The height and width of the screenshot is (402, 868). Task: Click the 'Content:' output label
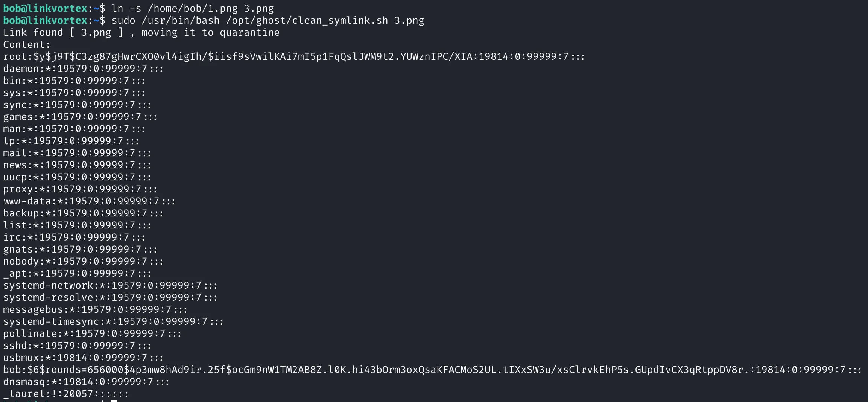27,44
